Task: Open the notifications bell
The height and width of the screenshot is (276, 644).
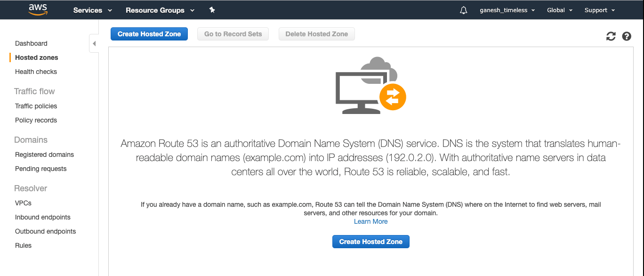Action: click(x=464, y=10)
